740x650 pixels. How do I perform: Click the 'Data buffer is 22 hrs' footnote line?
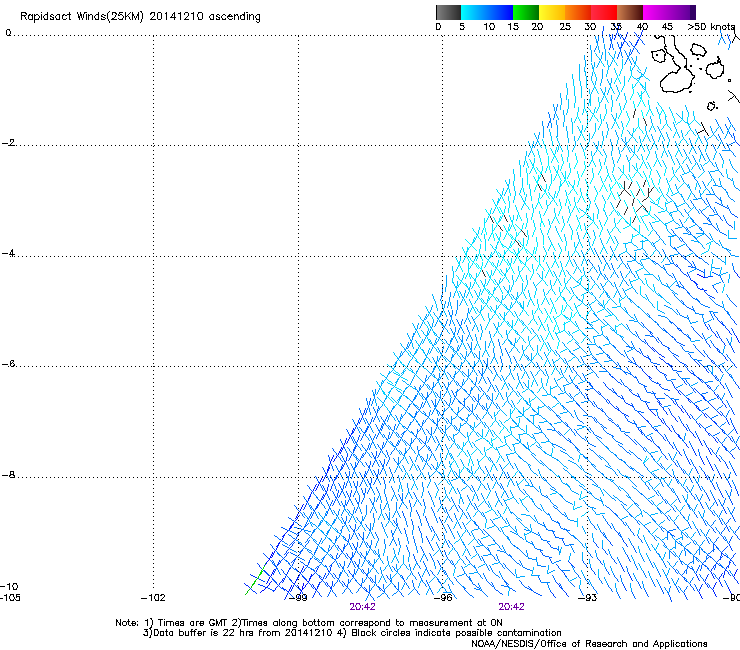pyautogui.click(x=352, y=633)
